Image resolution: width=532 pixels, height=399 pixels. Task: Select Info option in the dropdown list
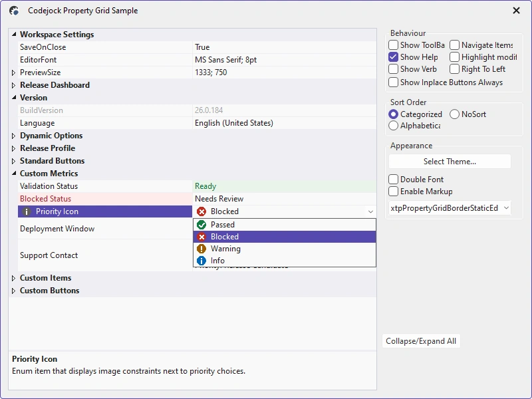point(285,261)
